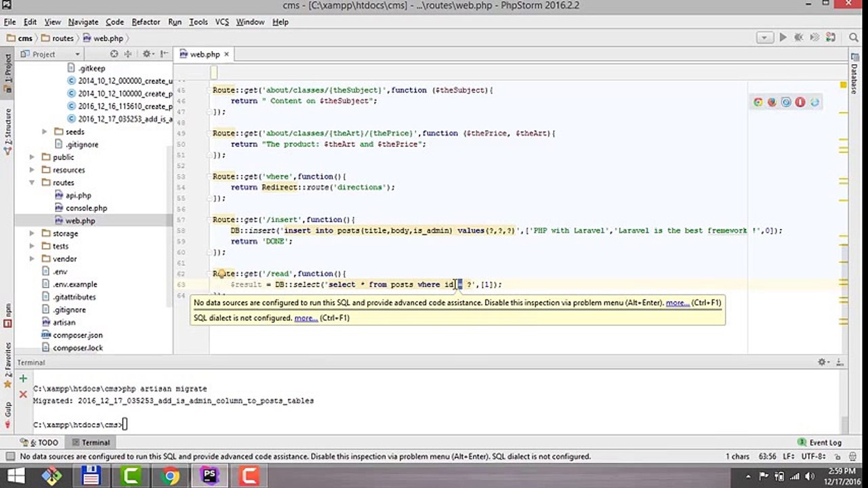The width and height of the screenshot is (868, 488).
Task: Open Chrome from the taskbar
Action: [x=170, y=476]
